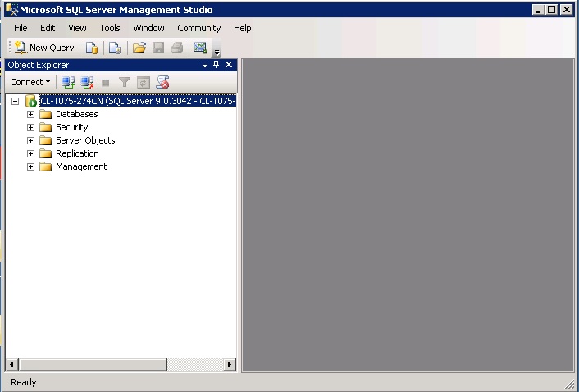Click the Filter funnel icon
Screen dimensions: 579x392
[125, 82]
